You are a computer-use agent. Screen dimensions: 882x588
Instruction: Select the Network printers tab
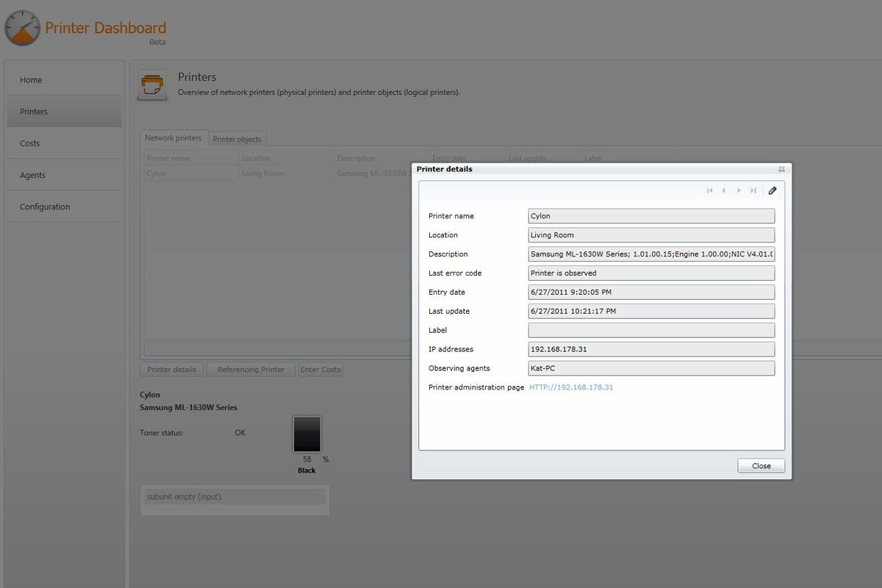click(173, 137)
